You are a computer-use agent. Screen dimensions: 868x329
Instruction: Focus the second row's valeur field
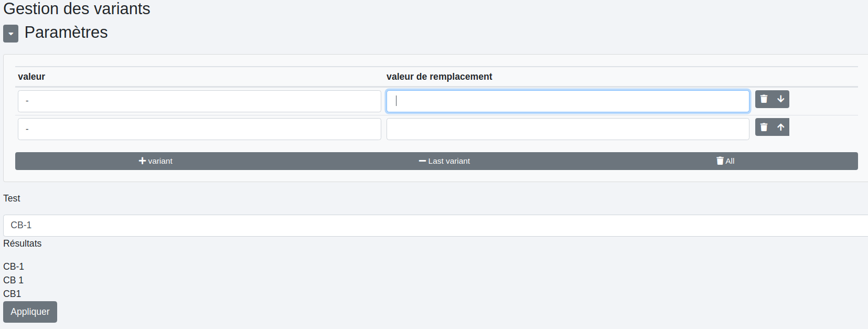[199, 129]
